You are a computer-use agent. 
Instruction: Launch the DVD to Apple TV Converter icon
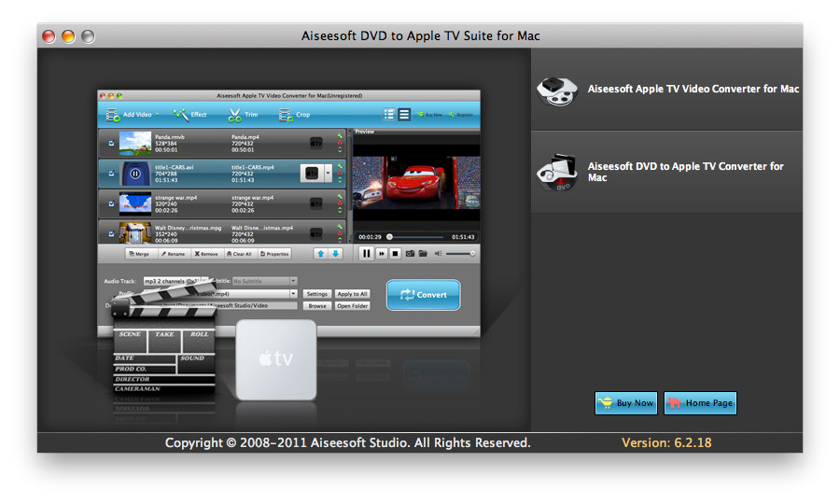557,173
